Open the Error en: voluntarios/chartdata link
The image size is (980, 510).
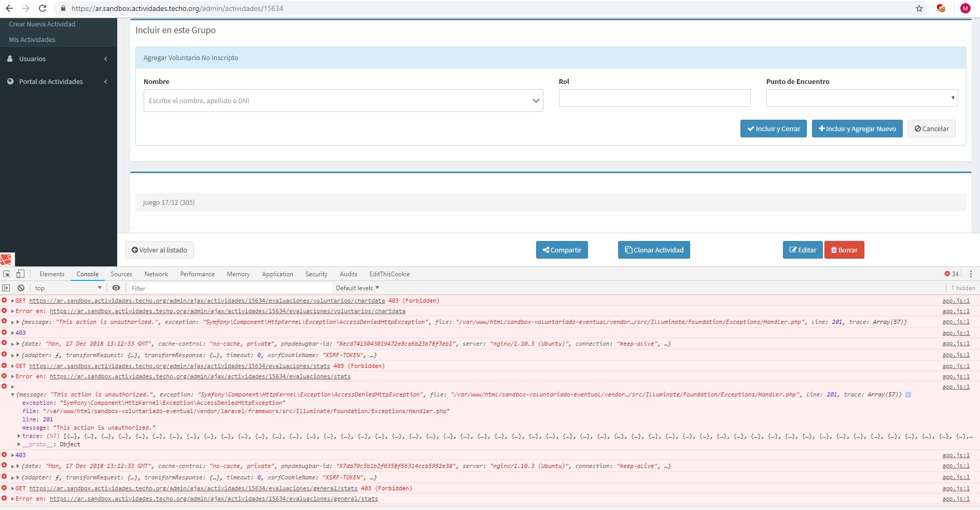coord(228,311)
